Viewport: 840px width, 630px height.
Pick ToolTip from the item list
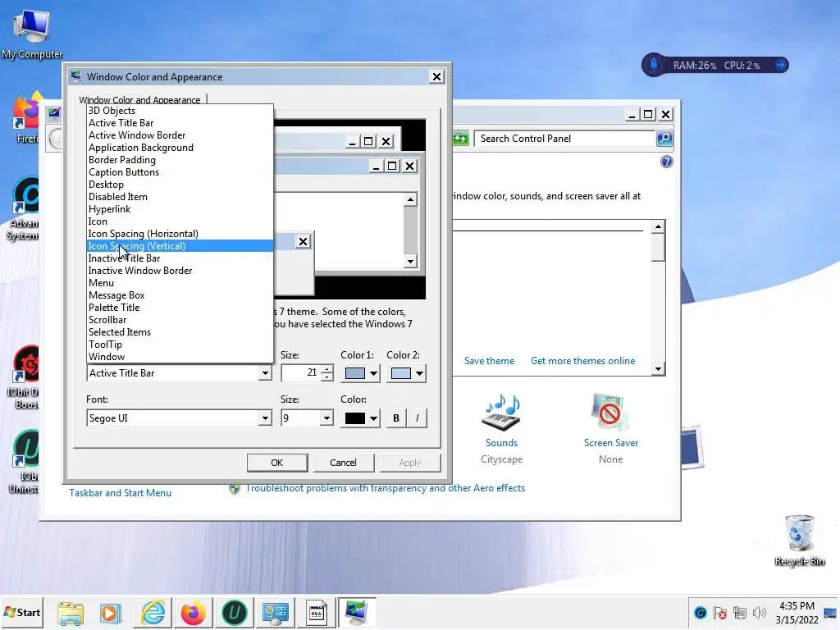180,345
